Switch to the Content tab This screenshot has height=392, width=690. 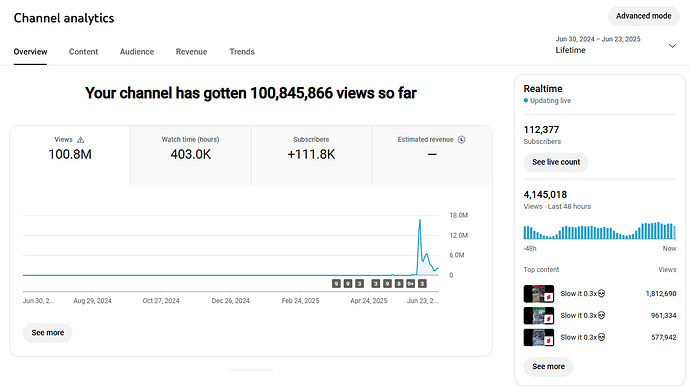pyautogui.click(x=83, y=52)
